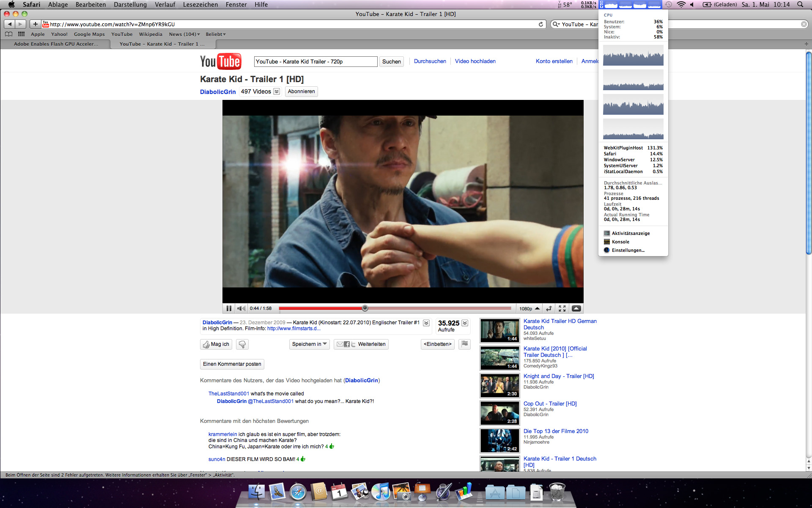Click the Wi-Fi menu bar icon
This screenshot has height=508, width=812.
point(681,5)
